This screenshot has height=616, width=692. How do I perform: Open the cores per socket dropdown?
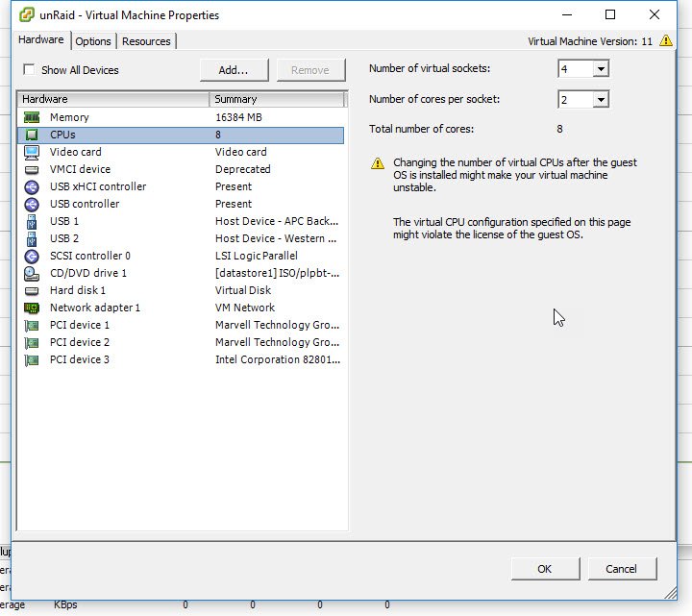(x=600, y=99)
